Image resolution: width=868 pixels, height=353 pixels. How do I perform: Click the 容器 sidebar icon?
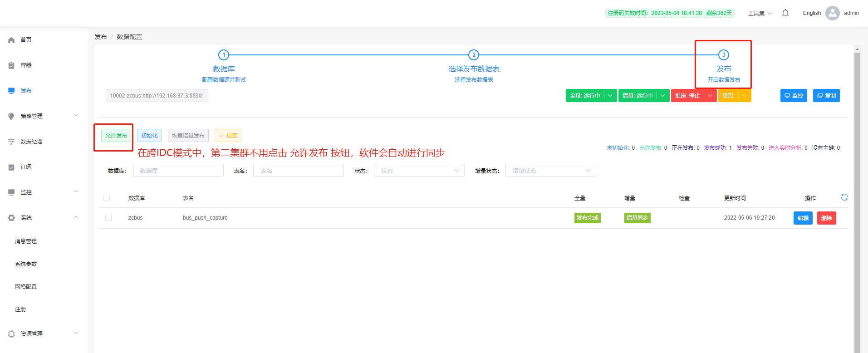click(11, 65)
